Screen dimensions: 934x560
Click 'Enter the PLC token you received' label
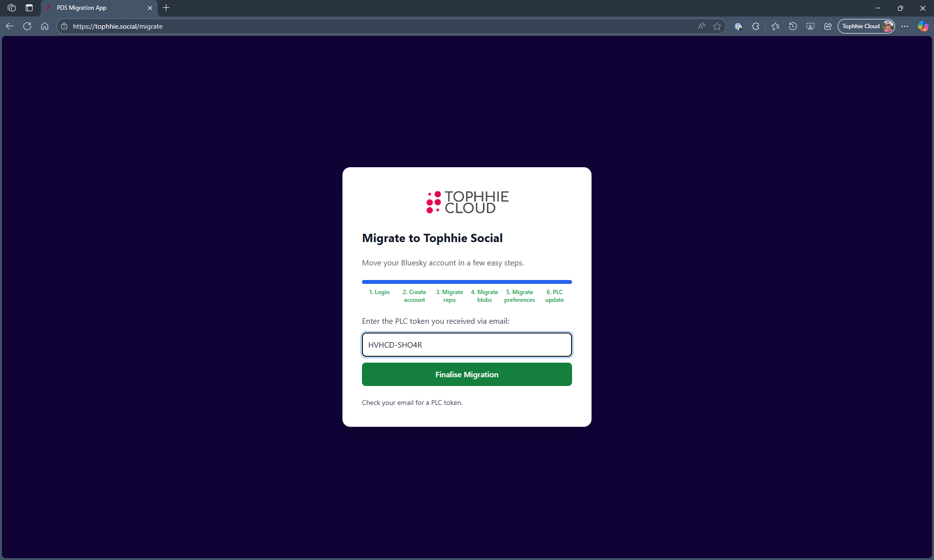(435, 321)
